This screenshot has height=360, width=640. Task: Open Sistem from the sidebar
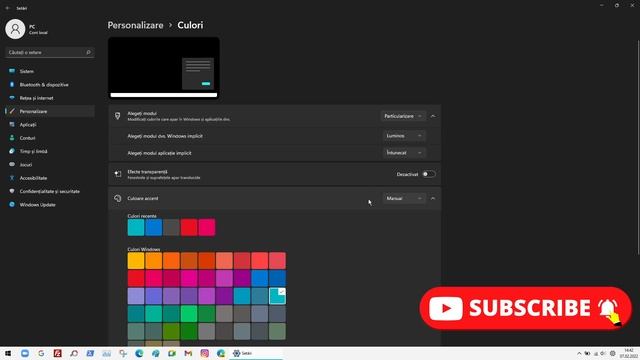tap(50, 71)
